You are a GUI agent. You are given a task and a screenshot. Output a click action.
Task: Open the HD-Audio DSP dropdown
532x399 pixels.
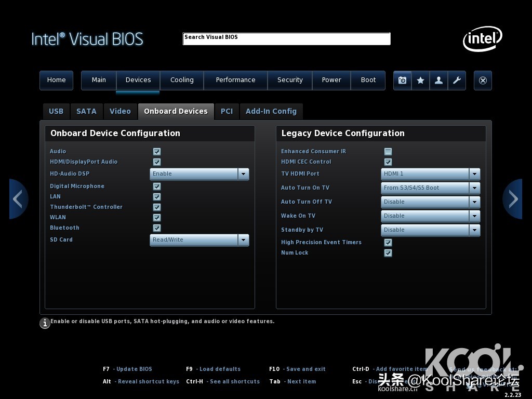point(199,174)
